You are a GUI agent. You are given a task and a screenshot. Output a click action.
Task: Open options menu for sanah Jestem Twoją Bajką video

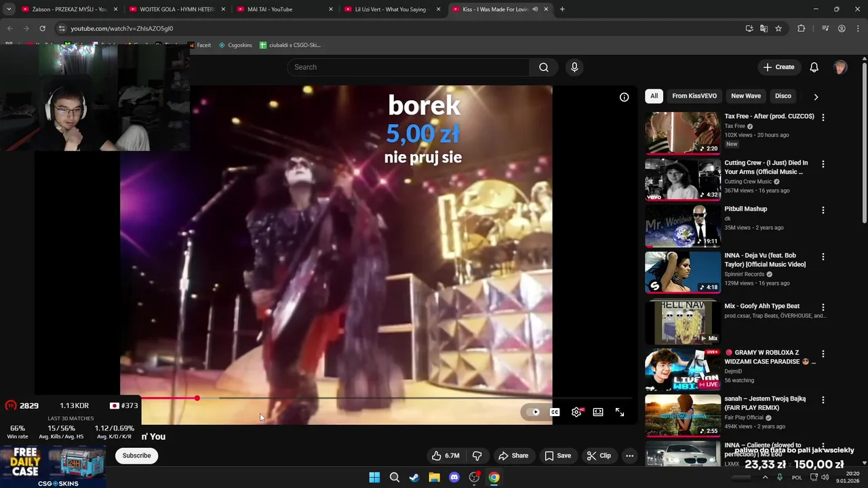(x=823, y=400)
